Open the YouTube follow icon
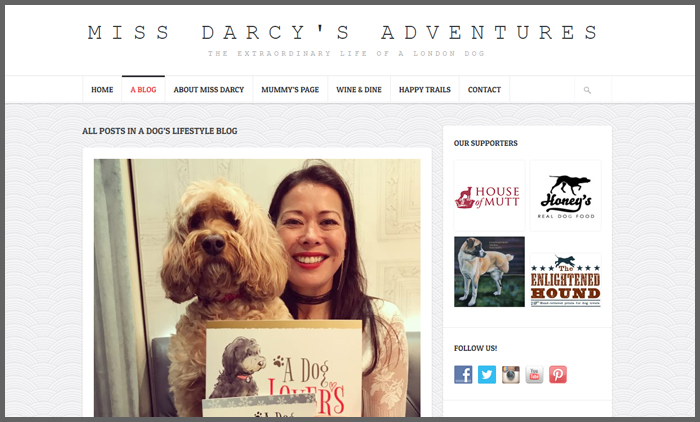Image resolution: width=700 pixels, height=422 pixels. [534, 374]
